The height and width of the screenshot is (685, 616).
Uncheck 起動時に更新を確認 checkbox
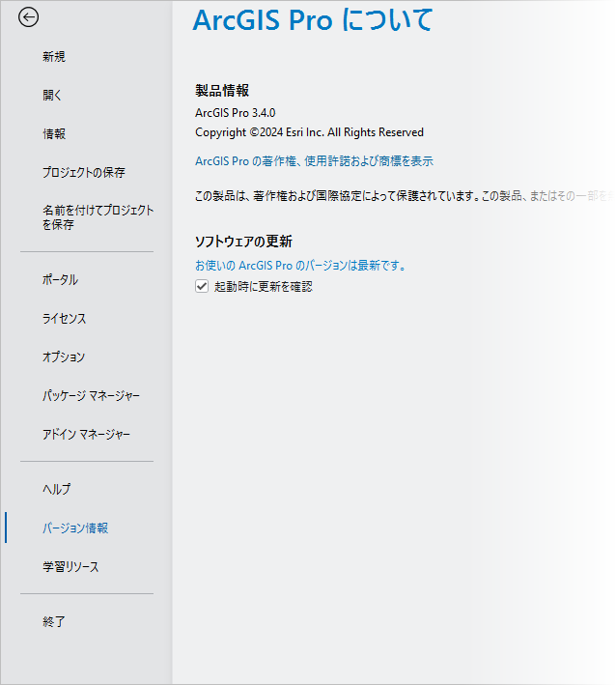(202, 287)
